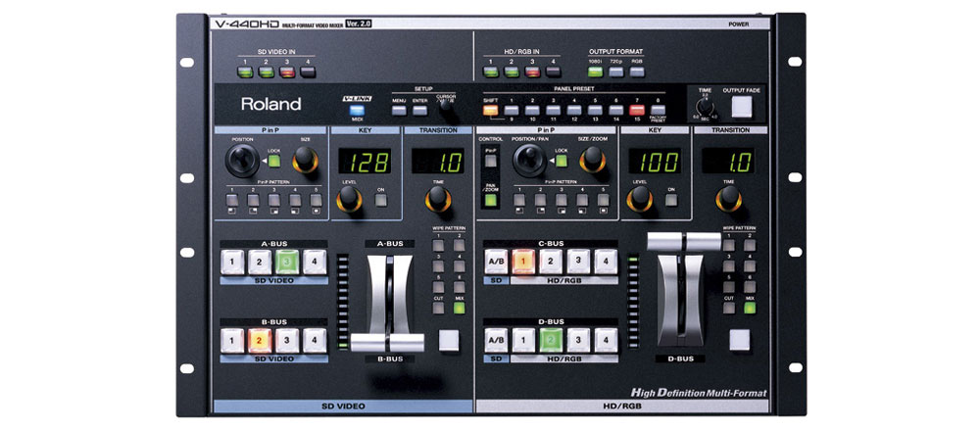Confirm with the ENTER button

point(420,110)
